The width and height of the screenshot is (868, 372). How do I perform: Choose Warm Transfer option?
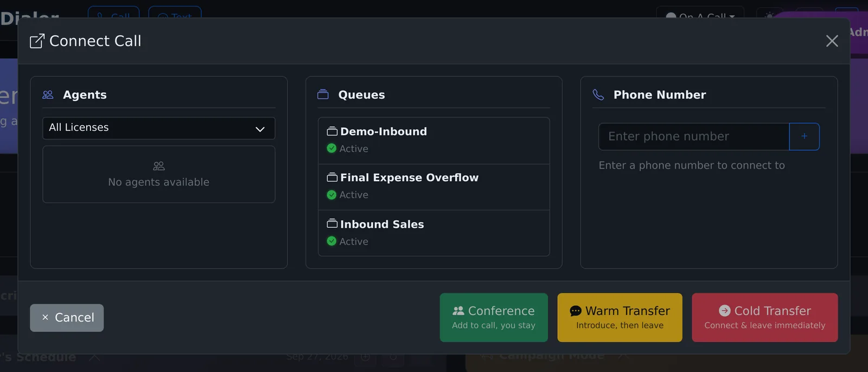point(620,318)
